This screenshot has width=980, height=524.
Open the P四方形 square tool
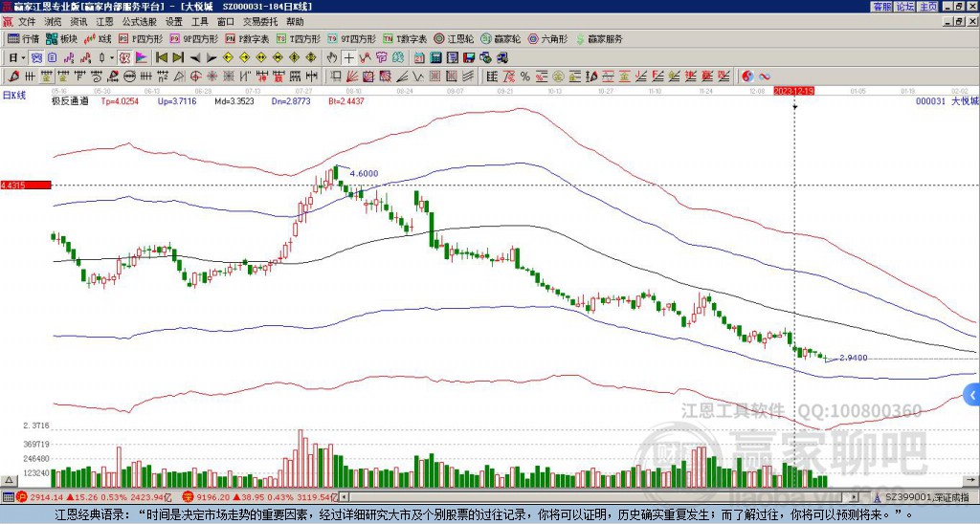pyautogui.click(x=141, y=38)
